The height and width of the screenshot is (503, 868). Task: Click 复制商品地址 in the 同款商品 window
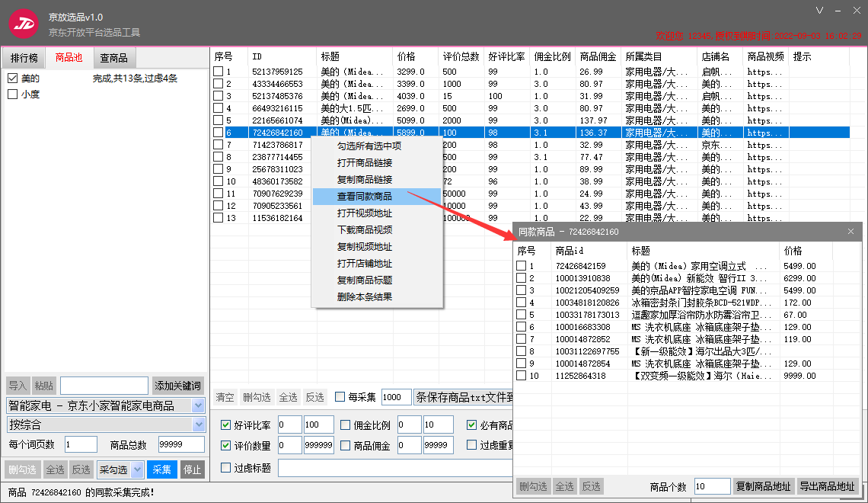pos(763,486)
